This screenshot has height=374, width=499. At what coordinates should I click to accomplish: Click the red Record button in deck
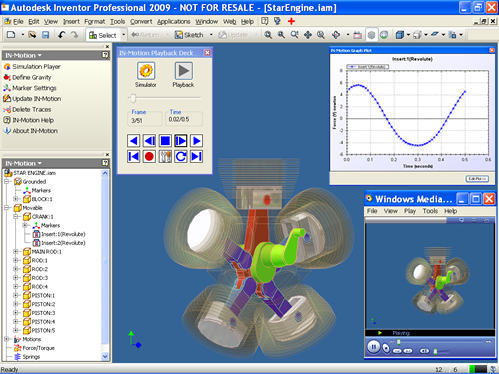coord(149,156)
